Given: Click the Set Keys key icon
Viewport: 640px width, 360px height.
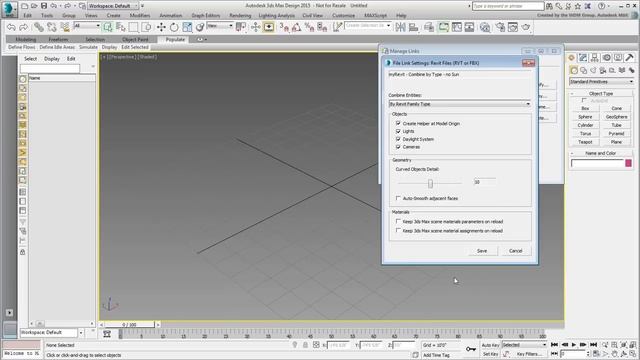Looking at the screenshot, I should pos(471,349).
